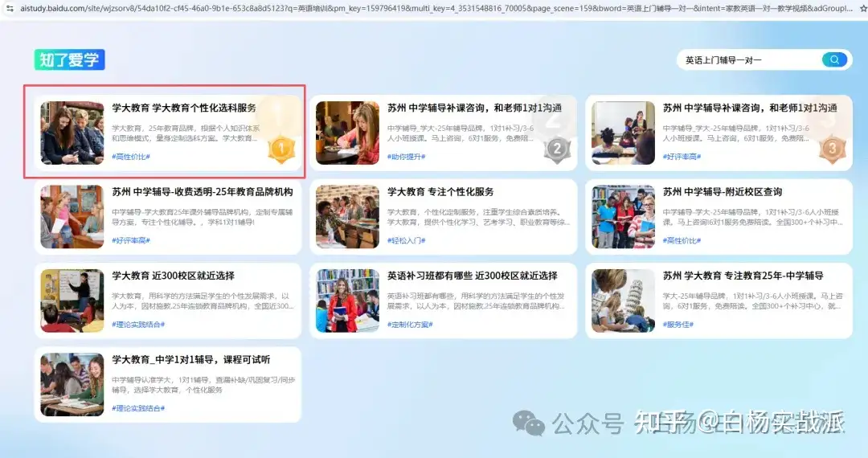
Task: Click description starting 学大教育，25年教育品牌，根据个人知识体系
Action: (x=186, y=133)
